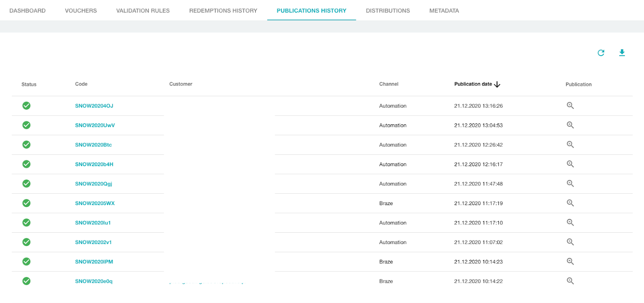Click green status checkmark for SNOW2020b4H
The width and height of the screenshot is (644, 303).
coord(26,164)
